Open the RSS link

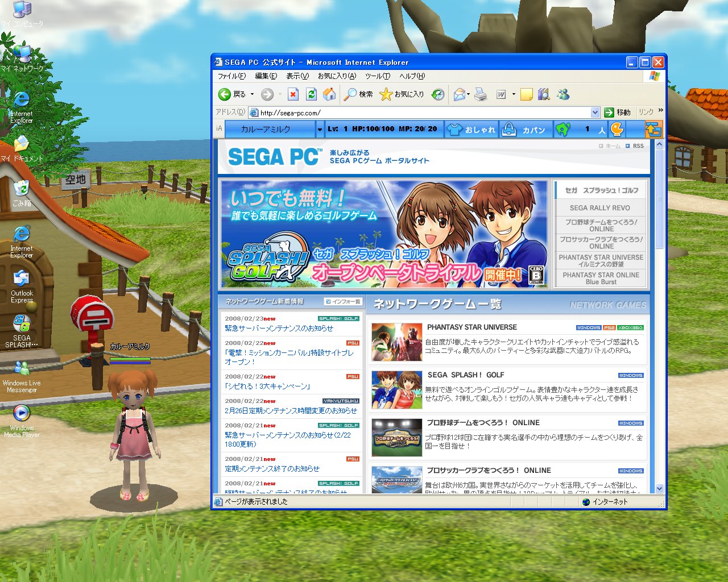pyautogui.click(x=635, y=146)
